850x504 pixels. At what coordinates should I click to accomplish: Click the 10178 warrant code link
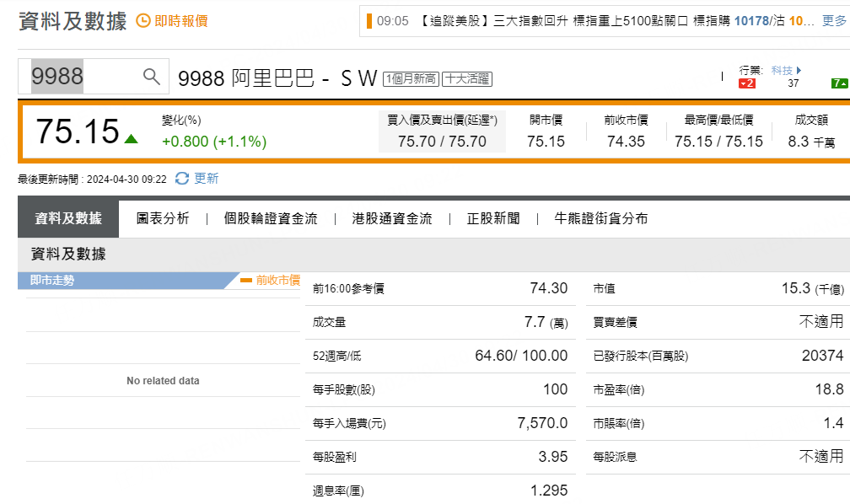[x=751, y=21]
